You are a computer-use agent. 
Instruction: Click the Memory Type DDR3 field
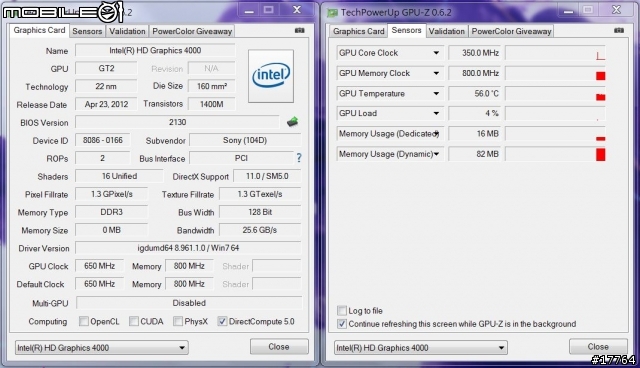pyautogui.click(x=111, y=212)
